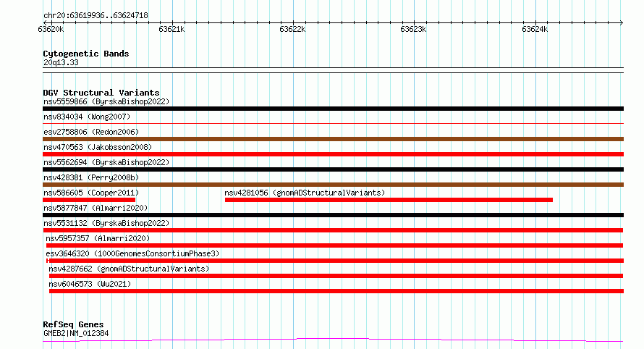The image size is (644, 349).
Task: Click esv3646320 (1000GenomesConsortiumPhase3) label
Action: 132,253
